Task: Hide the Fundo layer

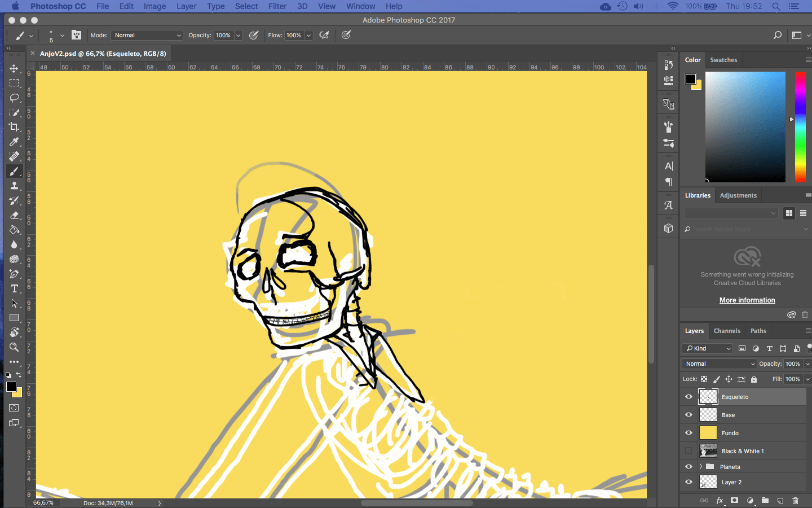Action: point(689,433)
